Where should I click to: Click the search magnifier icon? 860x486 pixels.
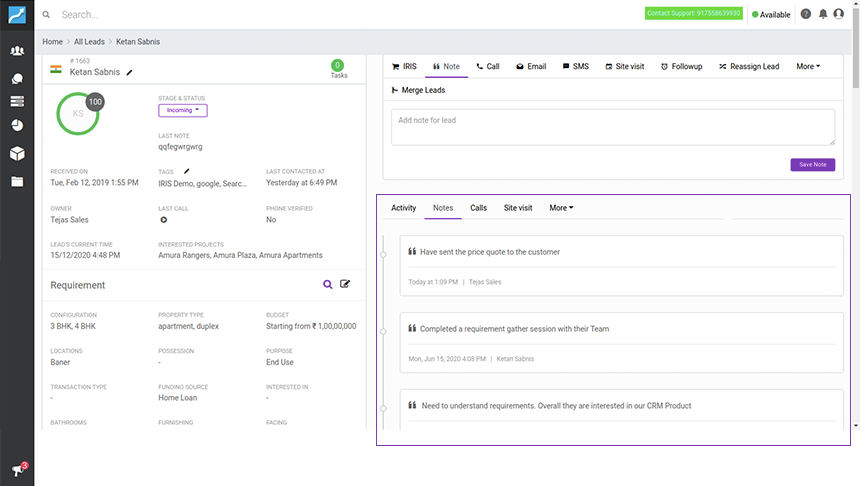[x=46, y=15]
